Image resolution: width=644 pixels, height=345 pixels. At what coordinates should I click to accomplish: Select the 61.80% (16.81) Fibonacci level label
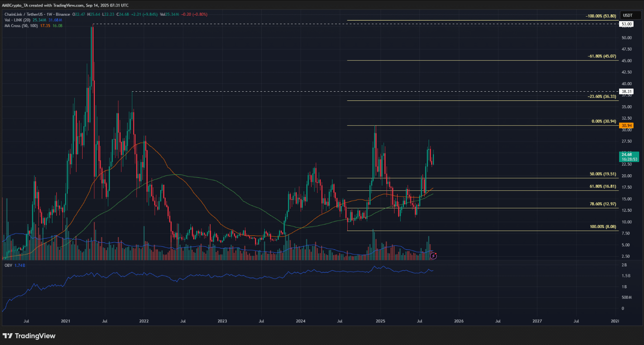pyautogui.click(x=602, y=186)
